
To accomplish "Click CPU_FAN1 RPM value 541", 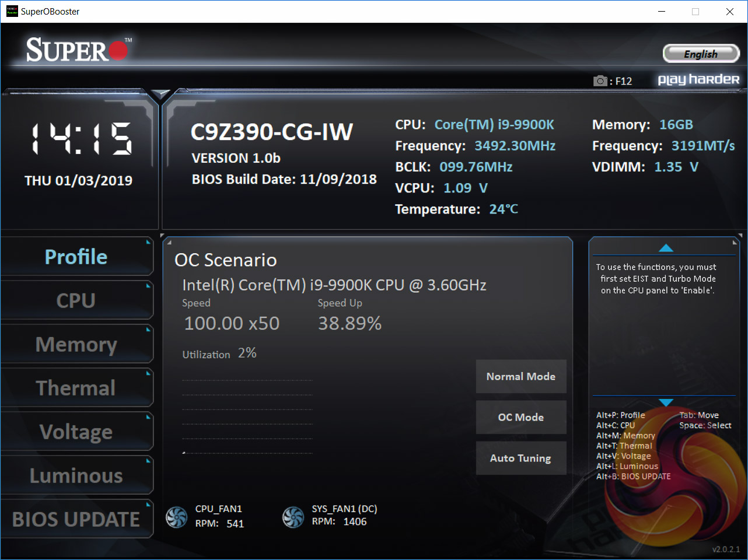I will coord(235,524).
